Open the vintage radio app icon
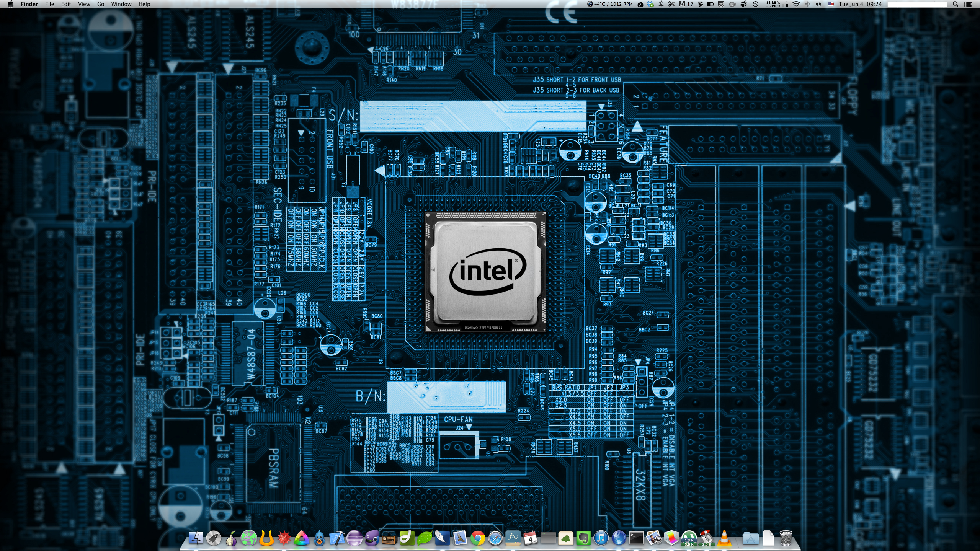980x551 pixels. pos(390,538)
